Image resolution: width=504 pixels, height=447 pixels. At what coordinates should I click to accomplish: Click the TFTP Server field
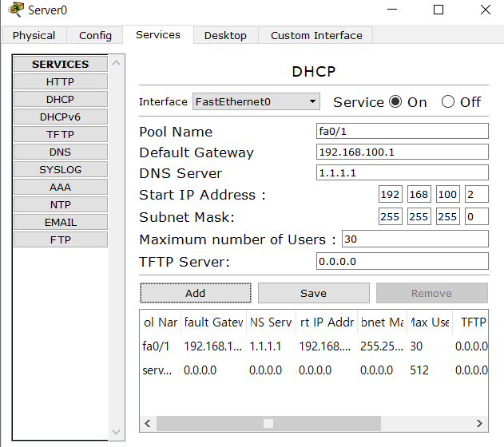403,261
